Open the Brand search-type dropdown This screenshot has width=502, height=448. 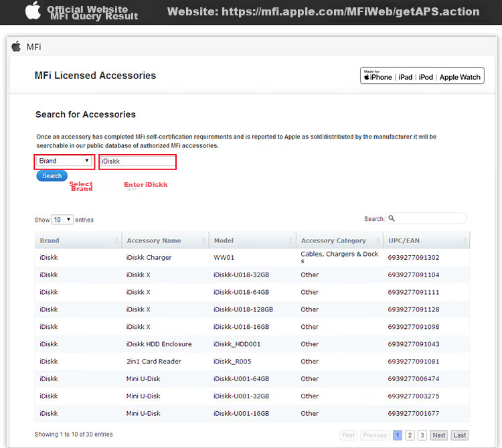64,161
